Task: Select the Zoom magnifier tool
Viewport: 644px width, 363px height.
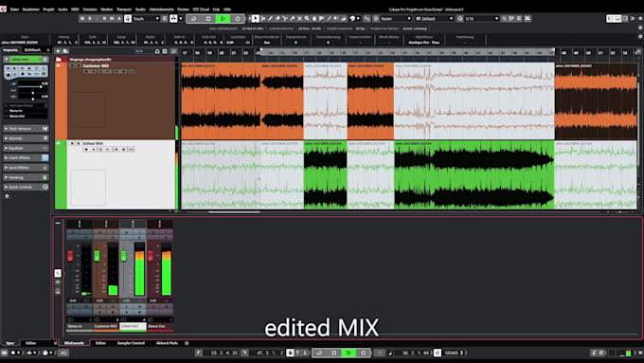Action: pyautogui.click(x=307, y=19)
